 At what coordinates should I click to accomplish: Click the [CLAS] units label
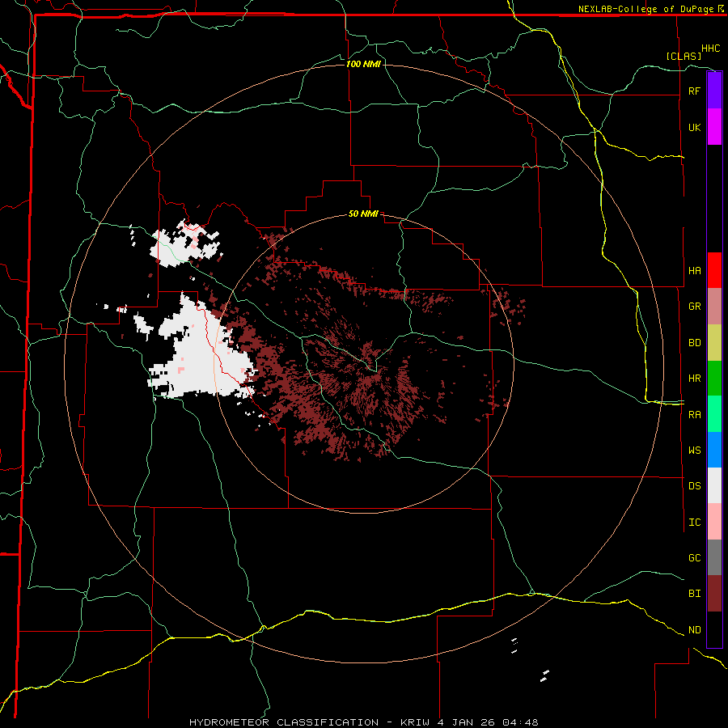pyautogui.click(x=684, y=57)
